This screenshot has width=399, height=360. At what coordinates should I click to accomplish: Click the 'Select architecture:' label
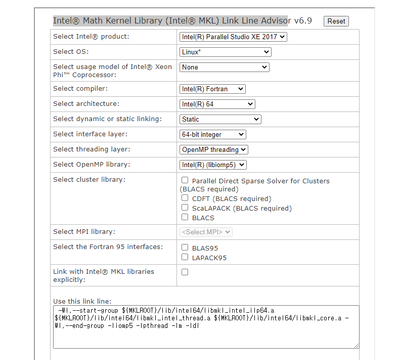pyautogui.click(x=86, y=104)
